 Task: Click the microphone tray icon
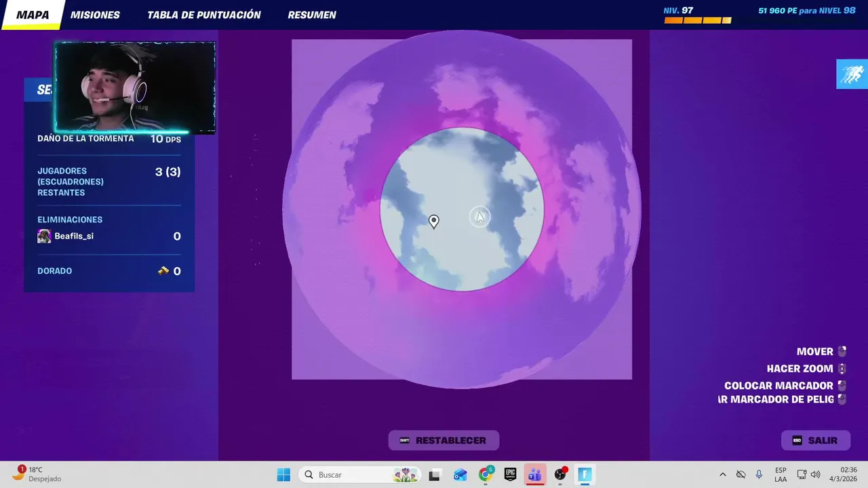pyautogui.click(x=759, y=475)
